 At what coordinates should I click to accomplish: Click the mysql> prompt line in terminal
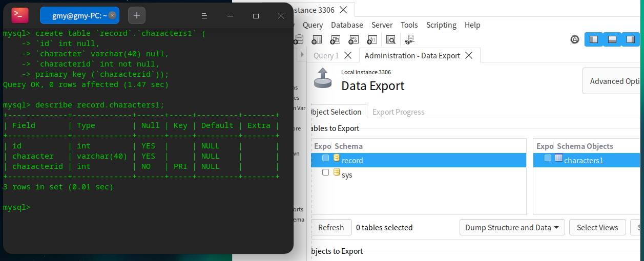coord(16,207)
